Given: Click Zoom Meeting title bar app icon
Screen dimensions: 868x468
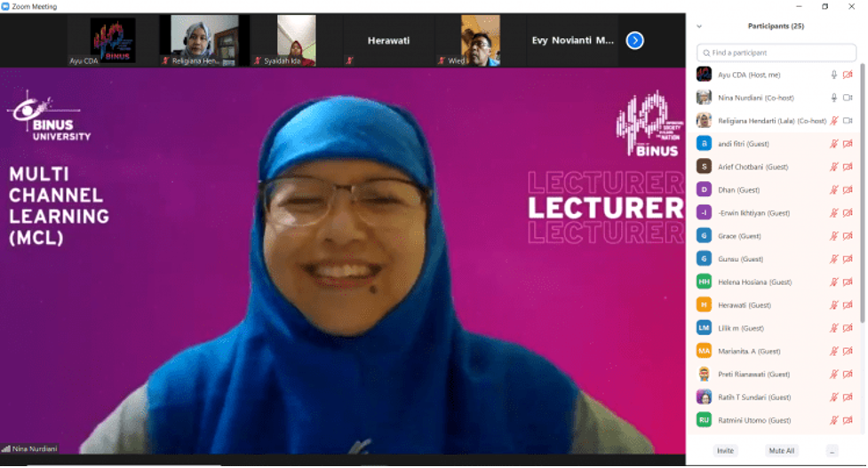Looking at the screenshot, I should tap(5, 6).
